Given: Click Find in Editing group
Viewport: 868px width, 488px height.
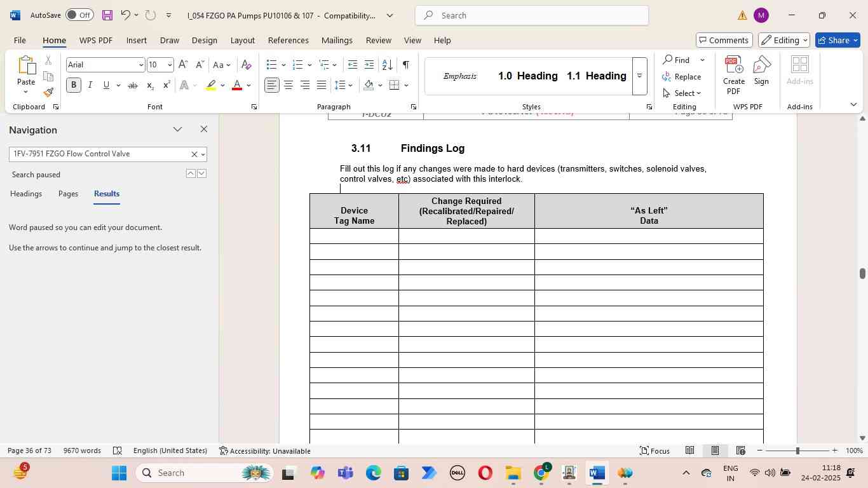Looking at the screenshot, I should 676,60.
